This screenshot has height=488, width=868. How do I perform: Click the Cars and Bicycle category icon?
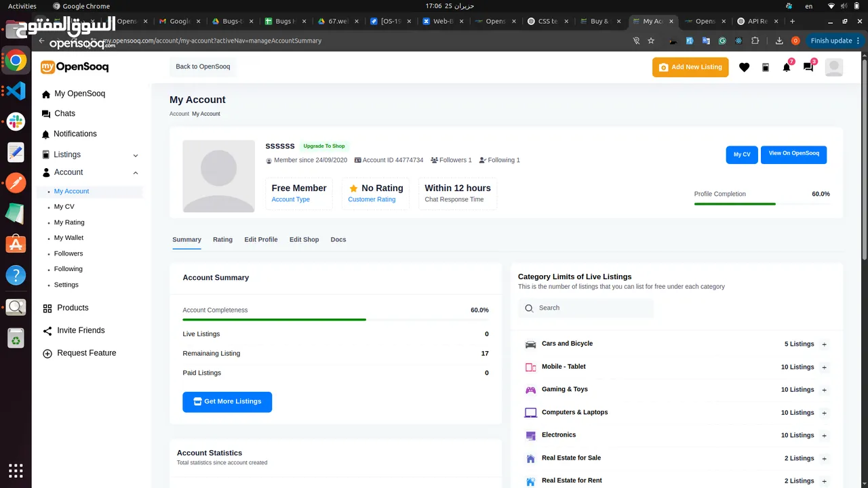tap(530, 344)
